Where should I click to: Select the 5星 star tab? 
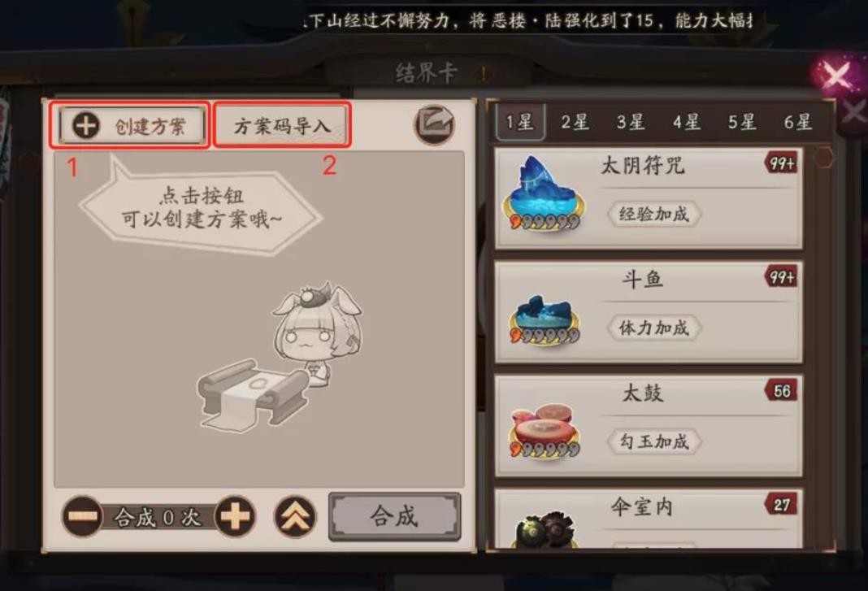pos(742,121)
